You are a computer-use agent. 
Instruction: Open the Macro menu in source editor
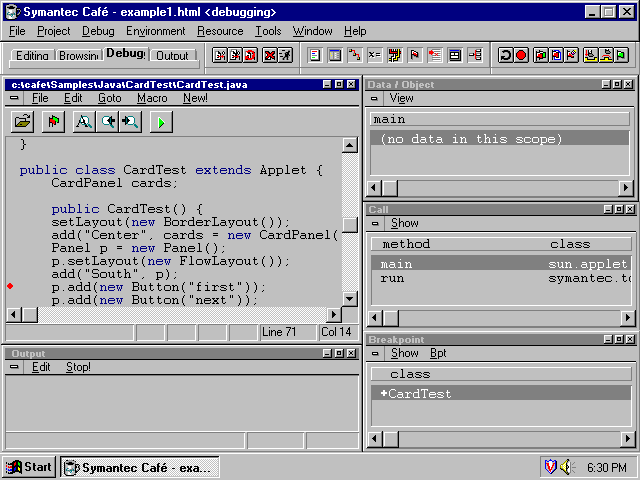[x=152, y=98]
